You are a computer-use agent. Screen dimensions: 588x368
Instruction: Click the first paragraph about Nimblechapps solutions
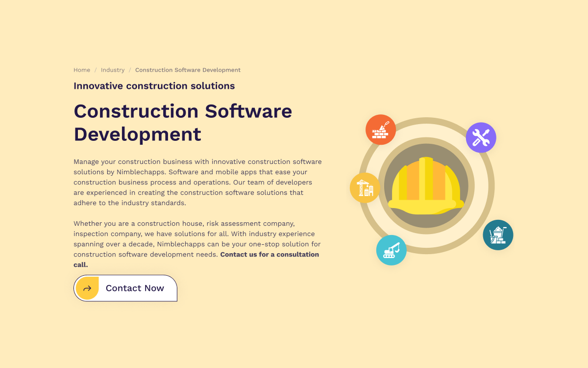[x=196, y=182]
